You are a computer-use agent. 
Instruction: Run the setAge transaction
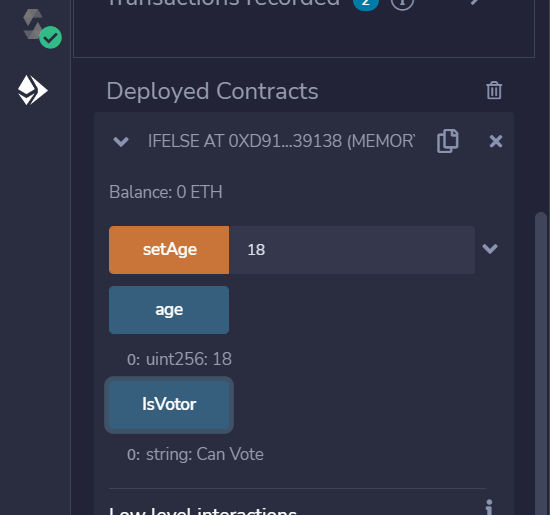pos(169,250)
